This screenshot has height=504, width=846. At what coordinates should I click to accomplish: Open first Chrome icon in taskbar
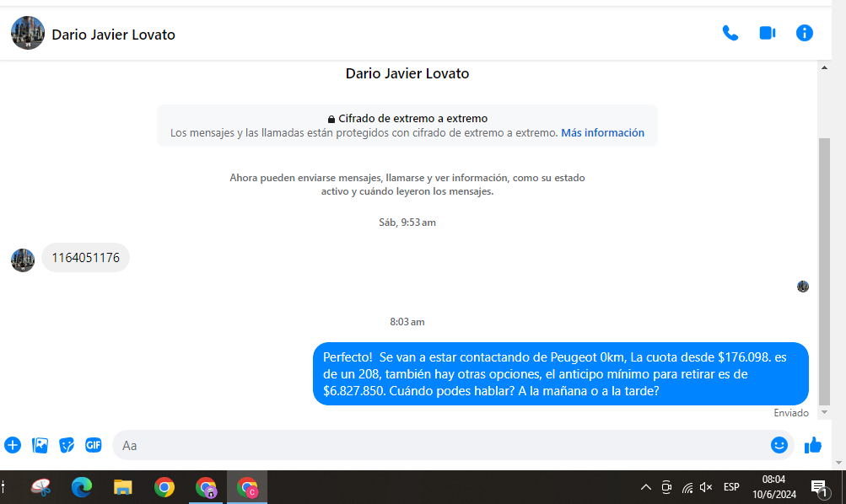(164, 487)
